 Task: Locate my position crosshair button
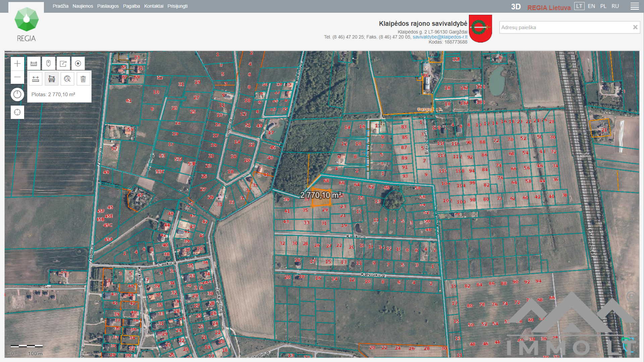point(17,112)
